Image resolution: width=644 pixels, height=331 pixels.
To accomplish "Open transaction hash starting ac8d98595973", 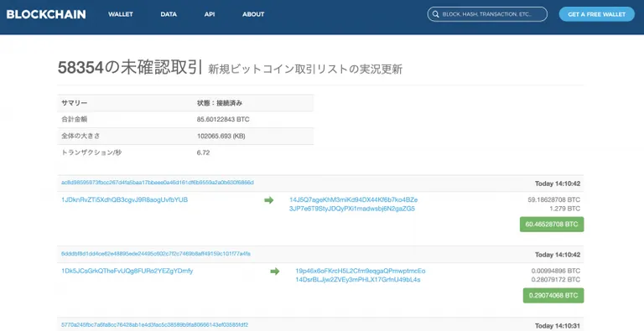I will point(158,183).
